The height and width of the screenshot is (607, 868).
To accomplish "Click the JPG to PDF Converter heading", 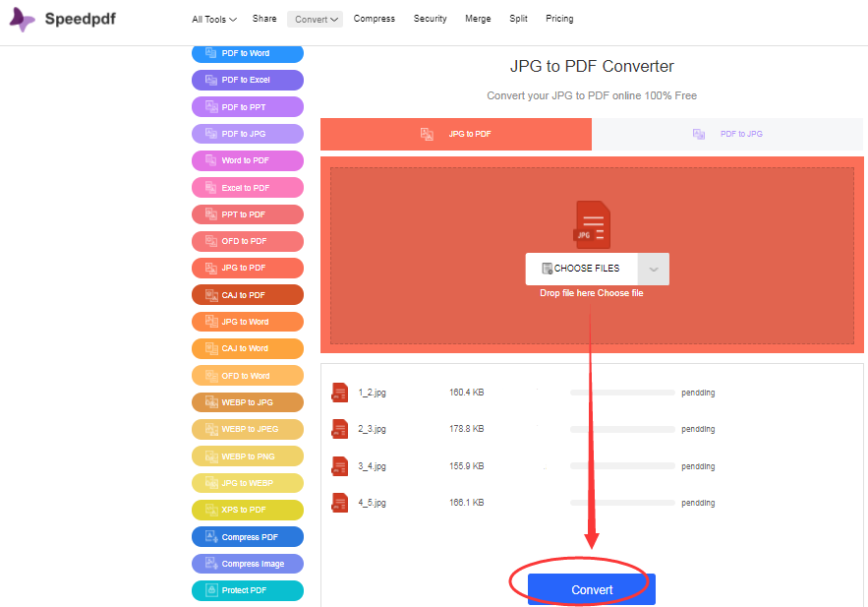I will (x=592, y=67).
